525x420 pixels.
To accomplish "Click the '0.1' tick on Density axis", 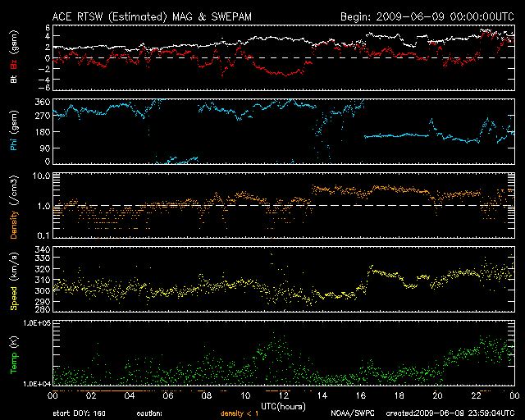I will 43,235.
